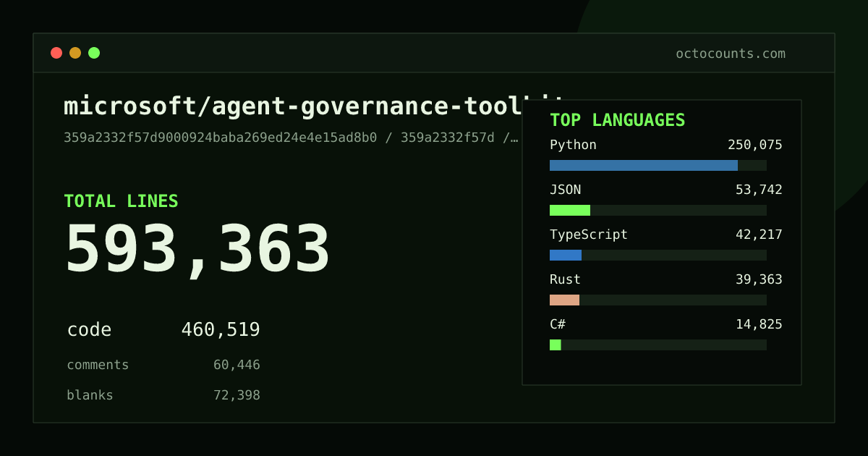Click the comments row label
Viewport: 868px width, 456px height.
pos(98,365)
